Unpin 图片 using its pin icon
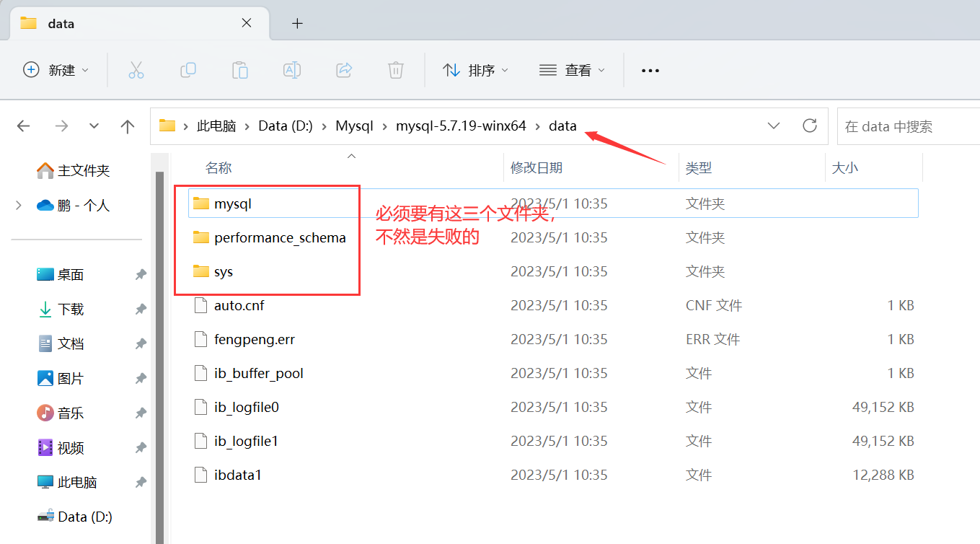Image resolution: width=980 pixels, height=544 pixels. 141,379
